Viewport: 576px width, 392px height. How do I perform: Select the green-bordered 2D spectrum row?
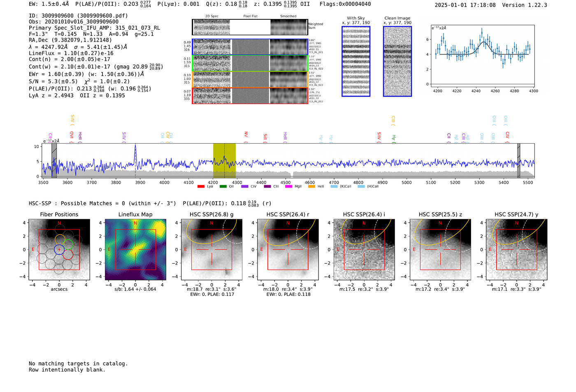[x=250, y=63]
